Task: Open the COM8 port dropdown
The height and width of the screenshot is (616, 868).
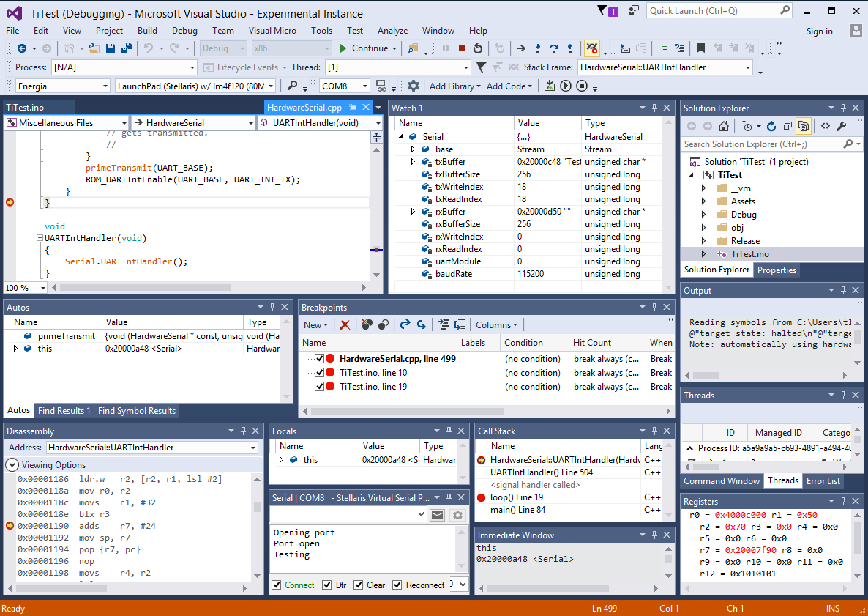Action: 364,86
